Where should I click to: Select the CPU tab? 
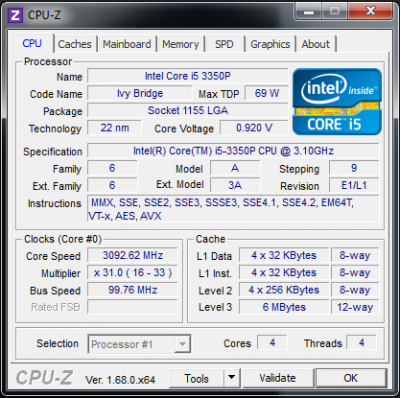[32, 43]
